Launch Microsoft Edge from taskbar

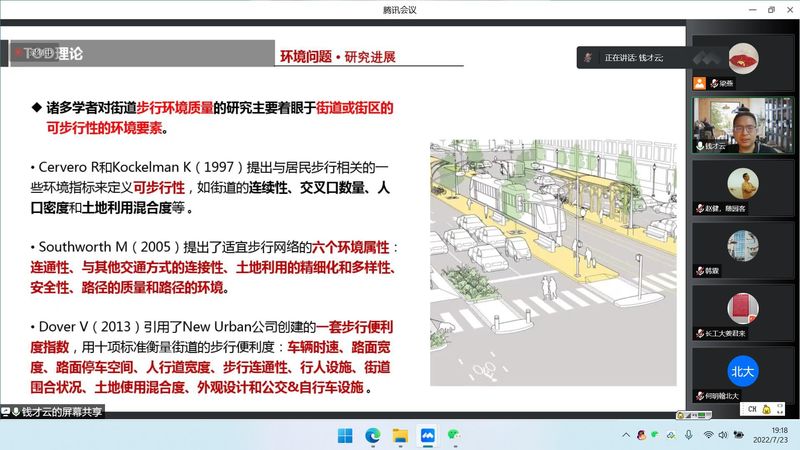coord(373,435)
